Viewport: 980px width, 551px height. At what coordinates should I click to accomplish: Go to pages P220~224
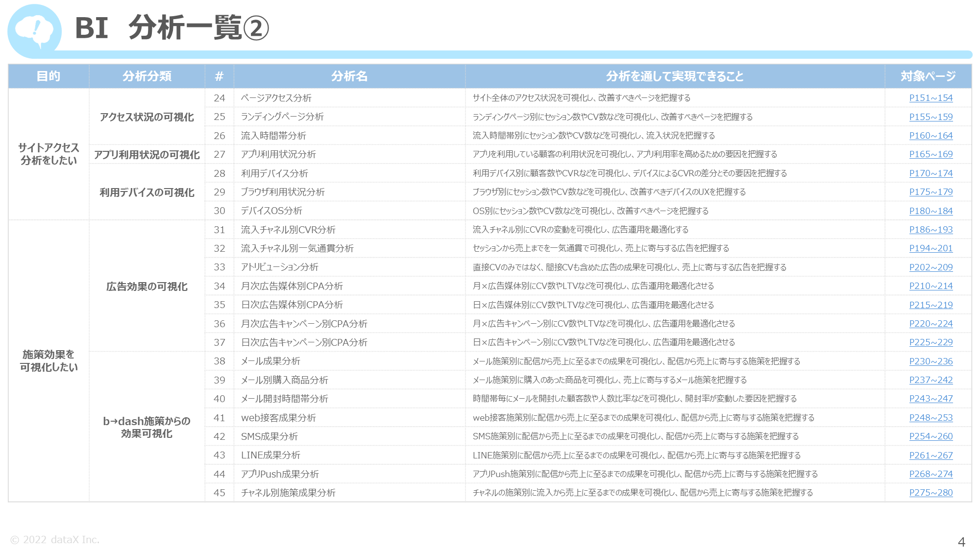click(x=931, y=324)
